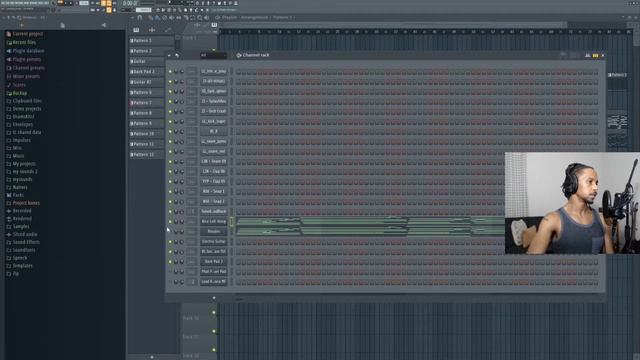Click the Electric Guitar channel name button

coord(214,242)
